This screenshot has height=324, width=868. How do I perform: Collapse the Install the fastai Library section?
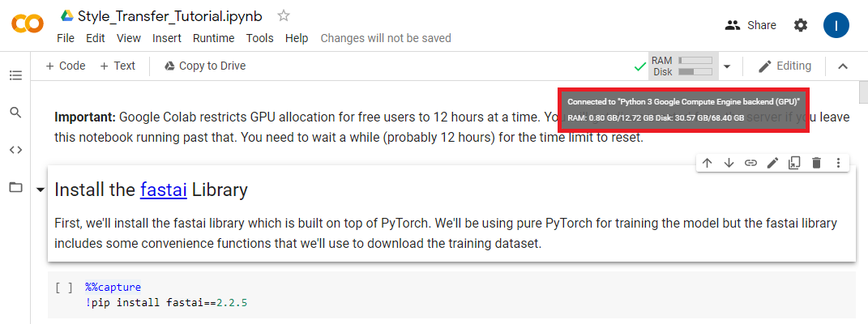pos(41,190)
